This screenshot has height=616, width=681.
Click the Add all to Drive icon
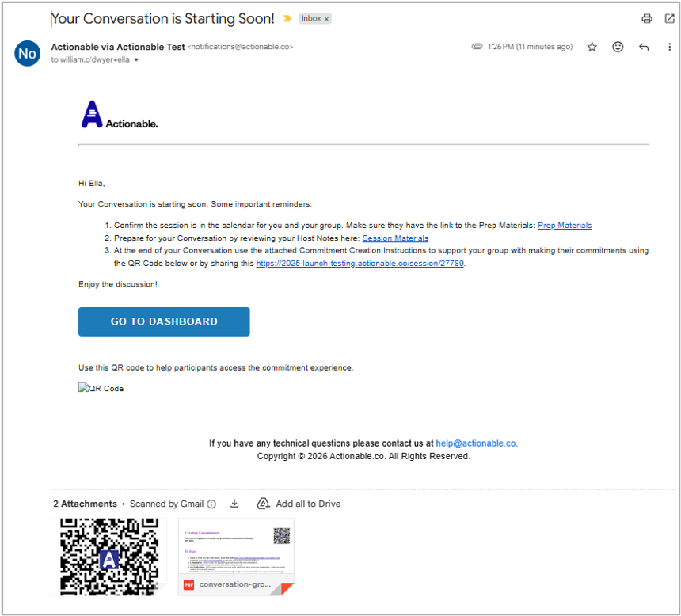[264, 504]
